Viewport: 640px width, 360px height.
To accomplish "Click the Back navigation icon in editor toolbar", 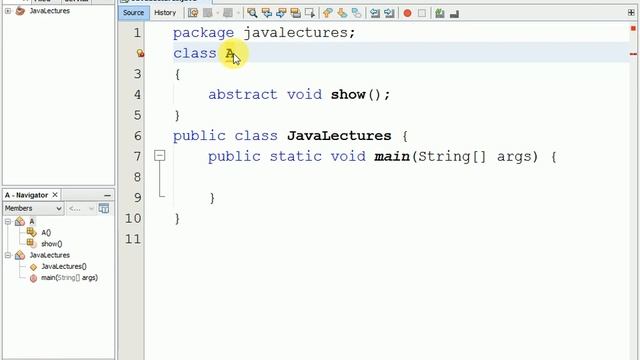I will 208,13.
